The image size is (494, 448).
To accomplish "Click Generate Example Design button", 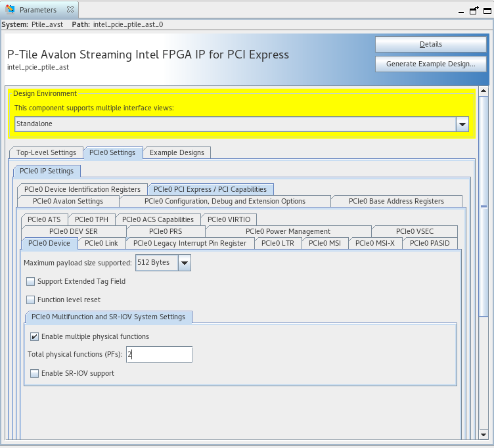I will [431, 64].
